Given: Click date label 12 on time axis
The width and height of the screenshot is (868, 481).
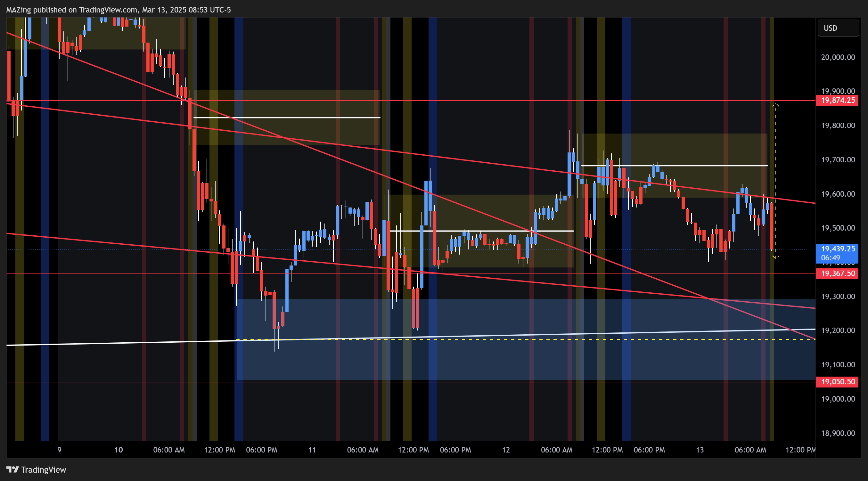Looking at the screenshot, I should [x=506, y=450].
